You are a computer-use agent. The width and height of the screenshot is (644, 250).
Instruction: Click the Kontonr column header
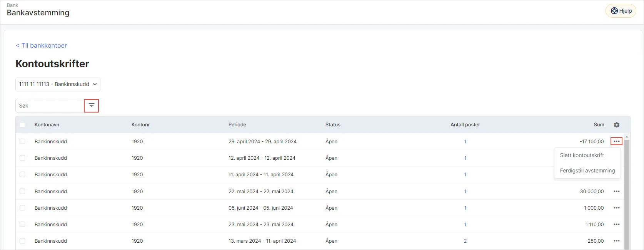point(140,125)
